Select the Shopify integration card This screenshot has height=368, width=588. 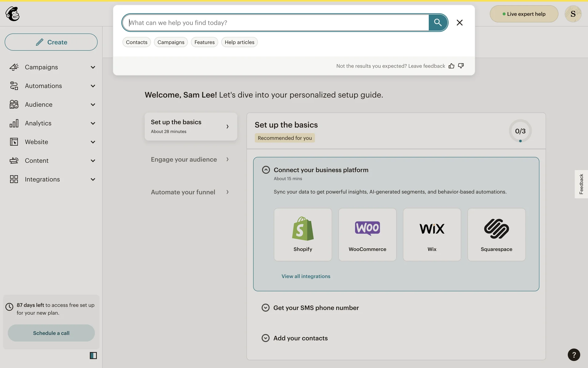(x=303, y=235)
